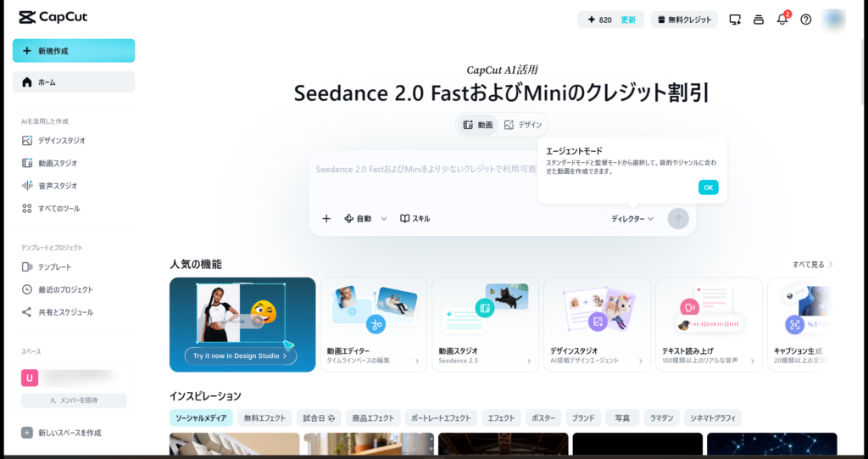
Task: Click 自動 model selector
Action: (x=358, y=219)
